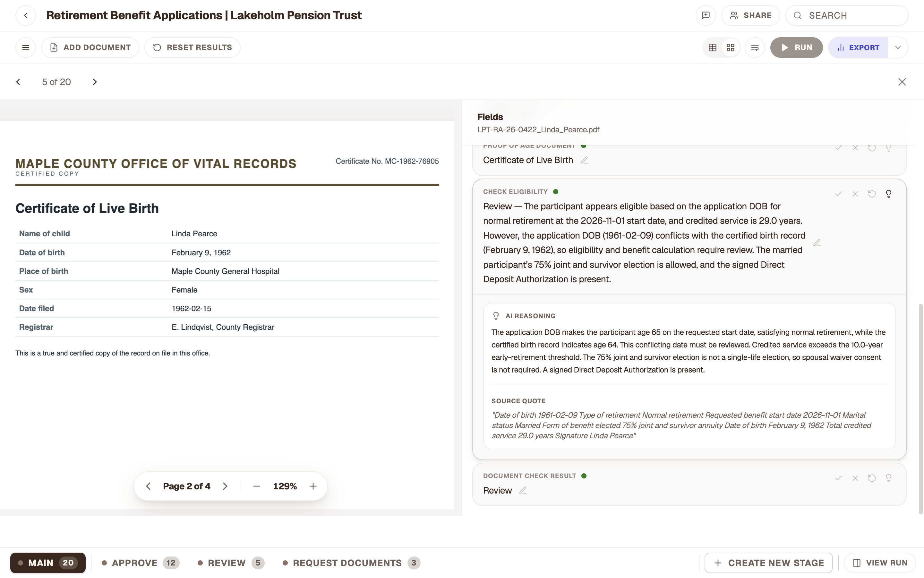The image size is (924, 578).
Task: Open View Run panel
Action: [x=880, y=563]
